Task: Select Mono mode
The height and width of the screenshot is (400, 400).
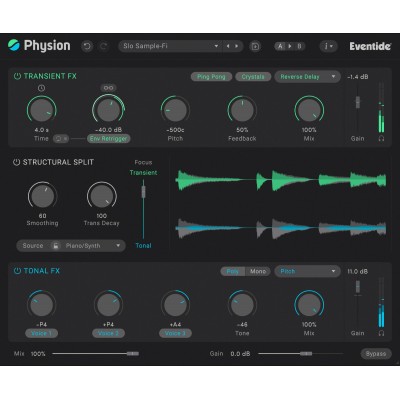Action: point(258,271)
